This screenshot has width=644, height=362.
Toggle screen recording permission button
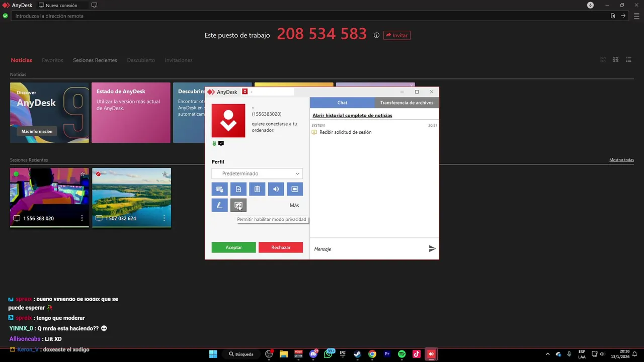tap(295, 189)
